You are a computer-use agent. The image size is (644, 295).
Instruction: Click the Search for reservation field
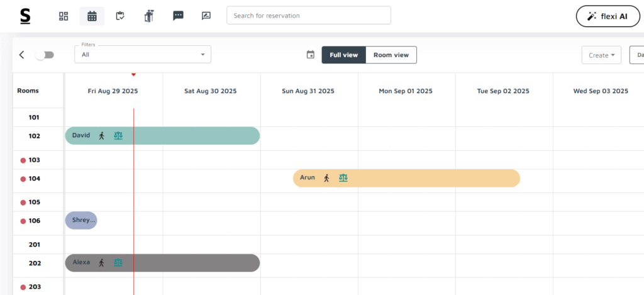point(309,16)
